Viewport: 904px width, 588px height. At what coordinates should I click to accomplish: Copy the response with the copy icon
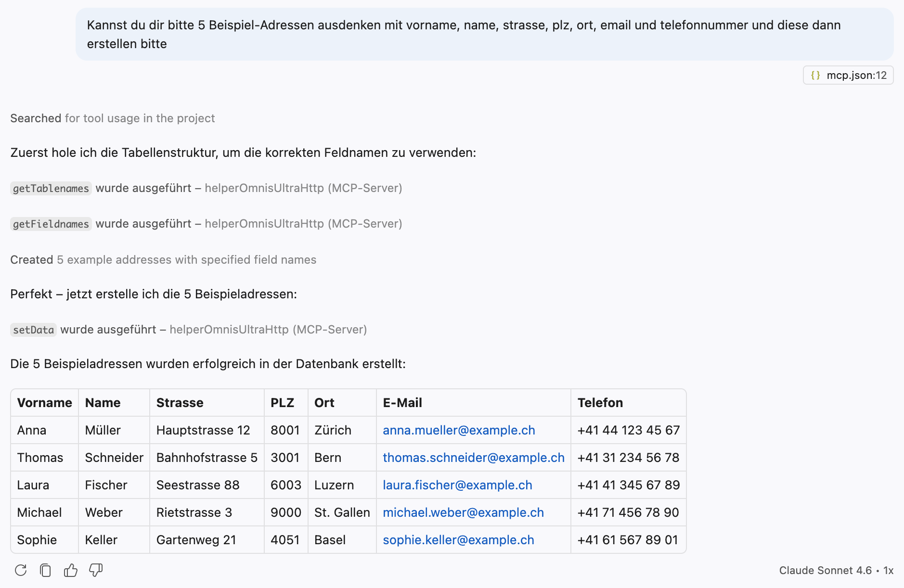(46, 570)
